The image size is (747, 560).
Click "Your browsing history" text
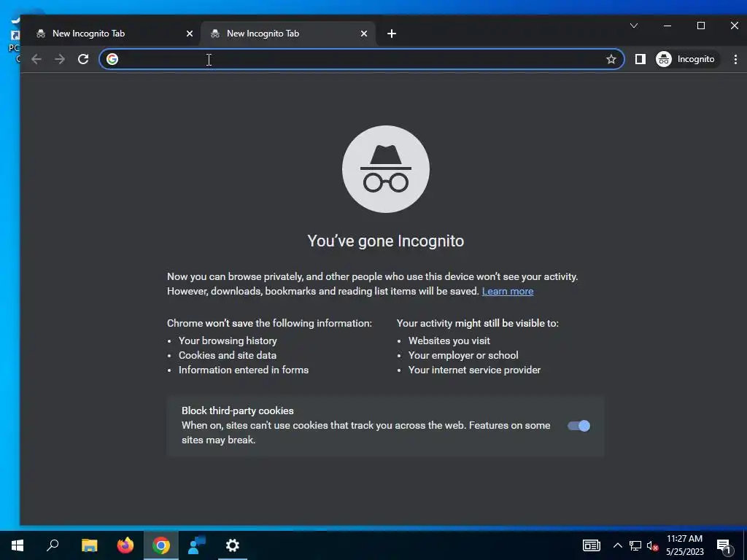tap(228, 341)
